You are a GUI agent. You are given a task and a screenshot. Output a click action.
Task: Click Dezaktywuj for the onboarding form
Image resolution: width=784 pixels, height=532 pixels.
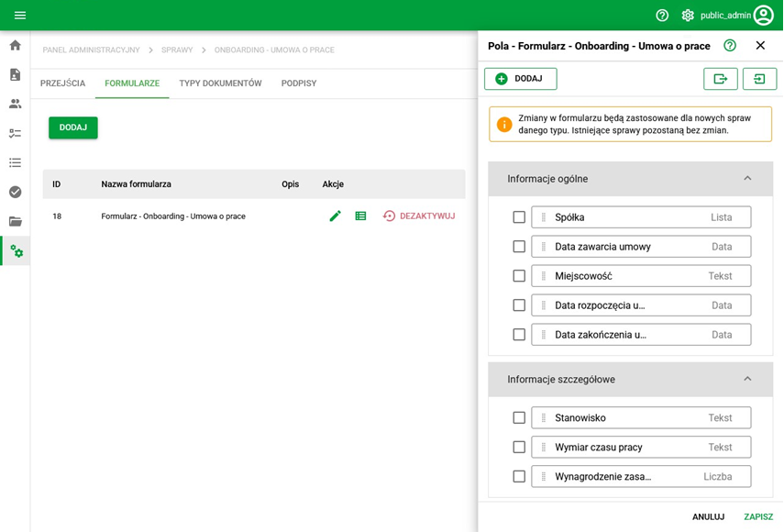(419, 216)
